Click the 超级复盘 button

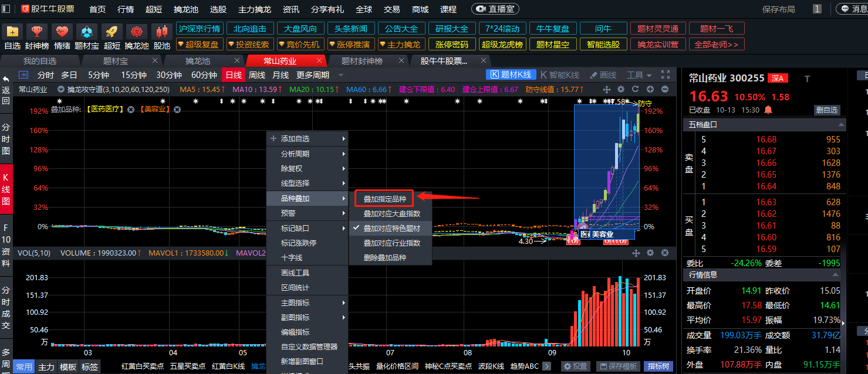200,44
